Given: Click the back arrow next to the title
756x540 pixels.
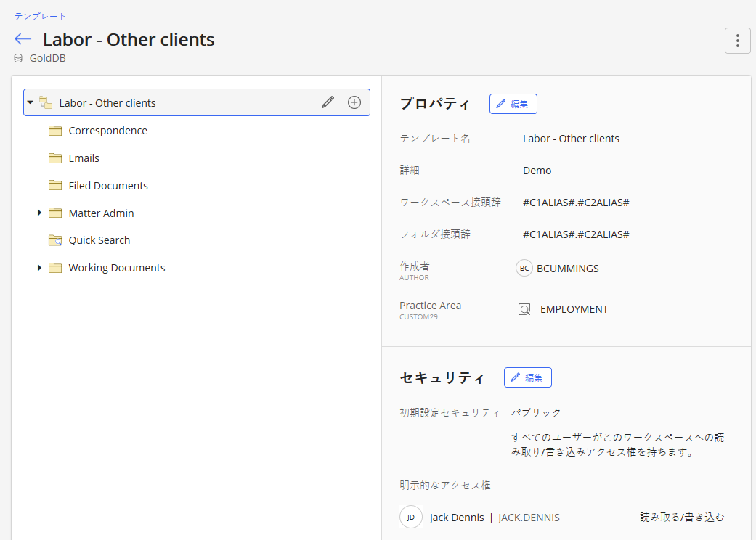Looking at the screenshot, I should click(x=23, y=39).
